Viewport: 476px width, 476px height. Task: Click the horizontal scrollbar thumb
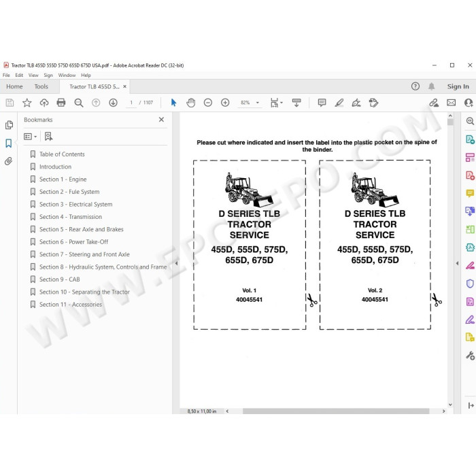coord(336,411)
